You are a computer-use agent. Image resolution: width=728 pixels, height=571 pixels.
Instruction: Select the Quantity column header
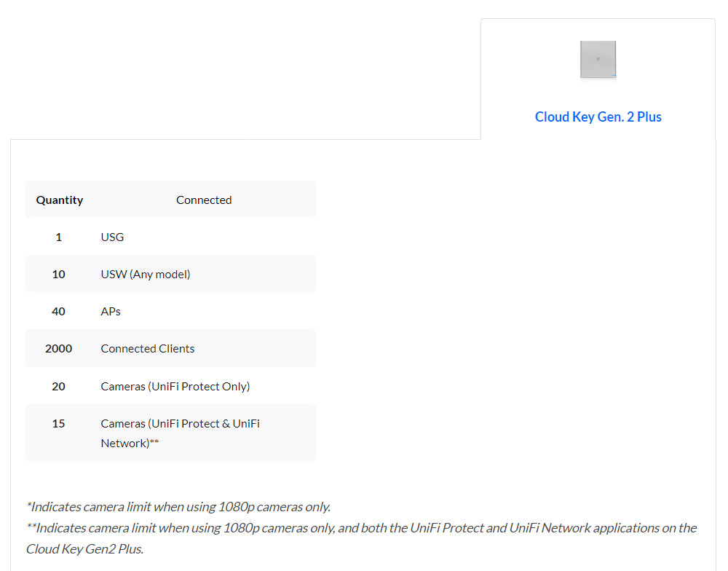pyautogui.click(x=60, y=200)
